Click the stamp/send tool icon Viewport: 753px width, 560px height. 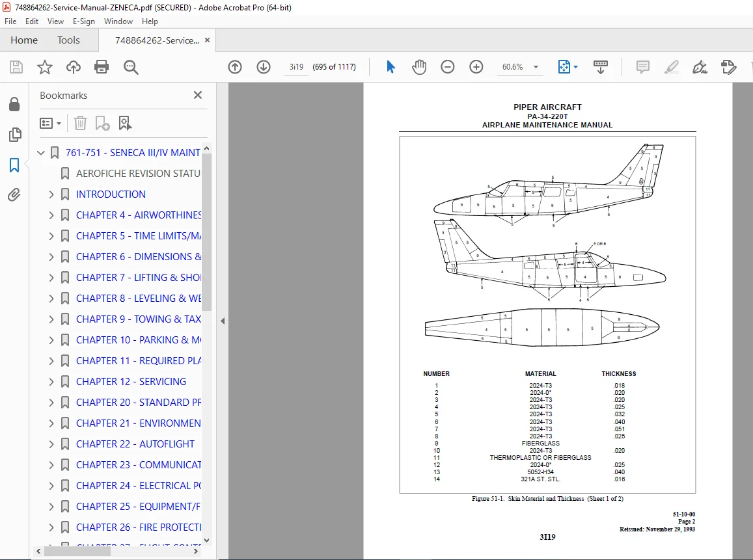pyautogui.click(x=728, y=67)
